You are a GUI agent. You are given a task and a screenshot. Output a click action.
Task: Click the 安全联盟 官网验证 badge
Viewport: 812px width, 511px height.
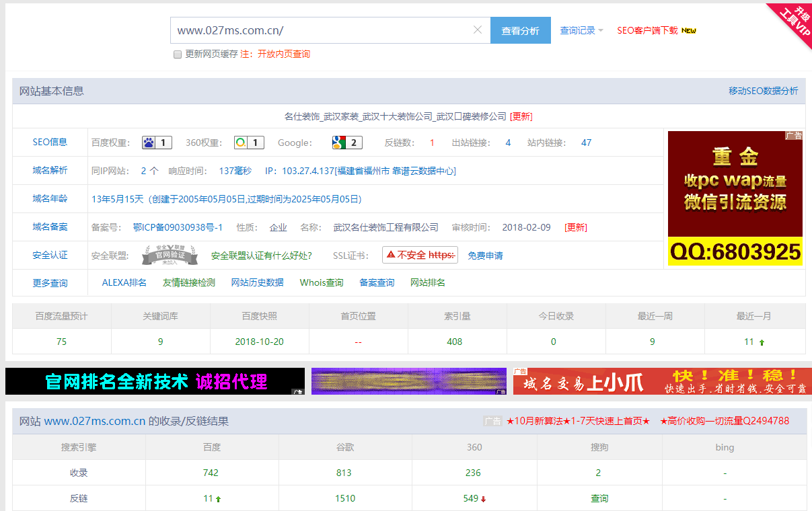click(170, 255)
